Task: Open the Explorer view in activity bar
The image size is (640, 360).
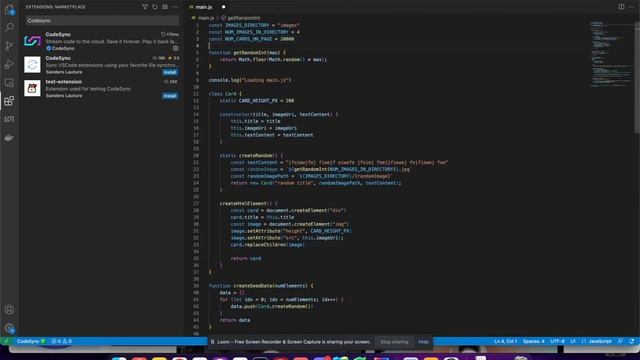Action: pyautogui.click(x=9, y=10)
